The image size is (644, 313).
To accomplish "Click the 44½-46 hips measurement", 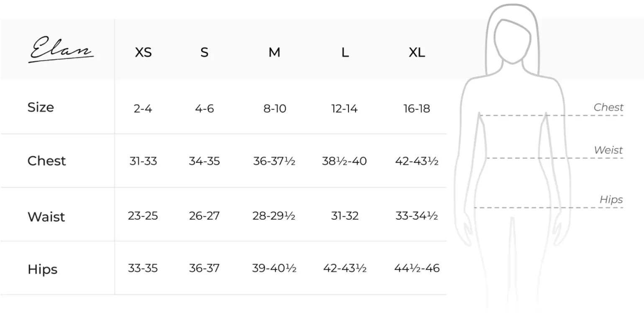I will [417, 268].
